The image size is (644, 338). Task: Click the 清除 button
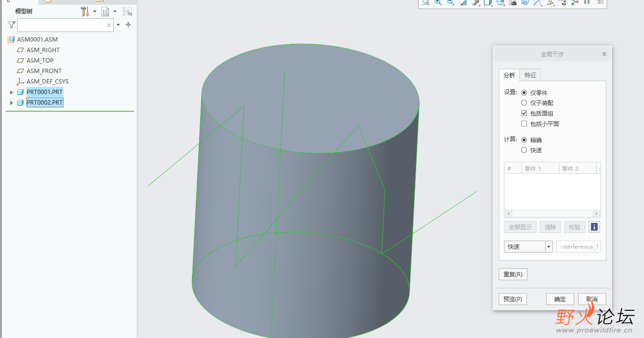point(550,227)
